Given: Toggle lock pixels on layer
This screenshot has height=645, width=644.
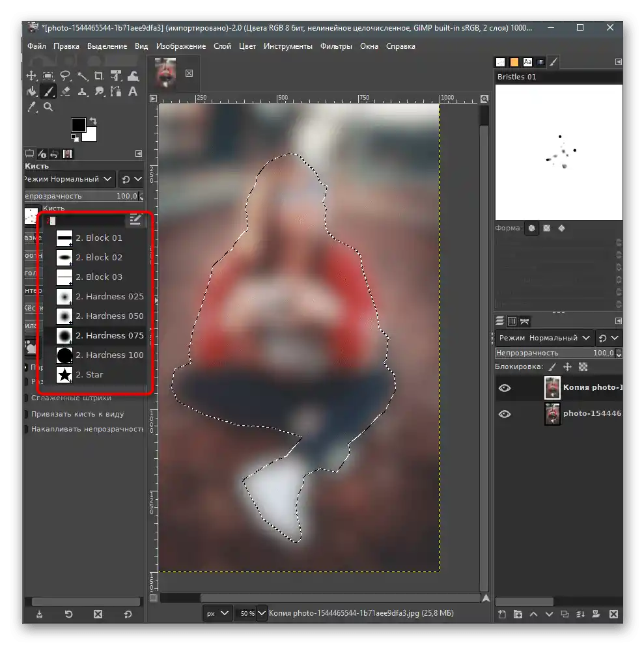Looking at the screenshot, I should 552,367.
